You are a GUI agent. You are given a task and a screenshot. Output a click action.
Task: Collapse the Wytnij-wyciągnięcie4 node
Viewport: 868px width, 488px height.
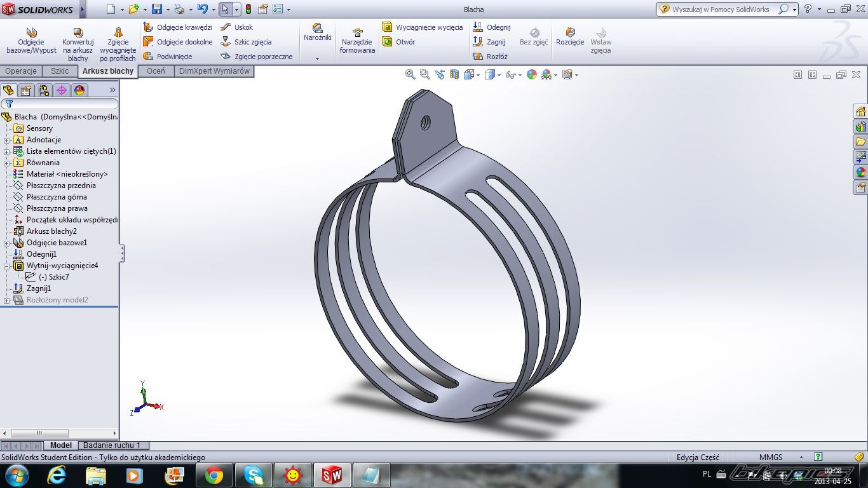coord(7,266)
